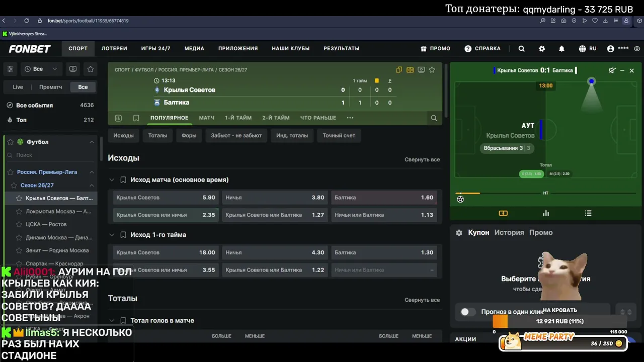Click 'Свернуть все' beside Исходы heading
Viewport: 644px width, 362px height.
[x=422, y=160]
